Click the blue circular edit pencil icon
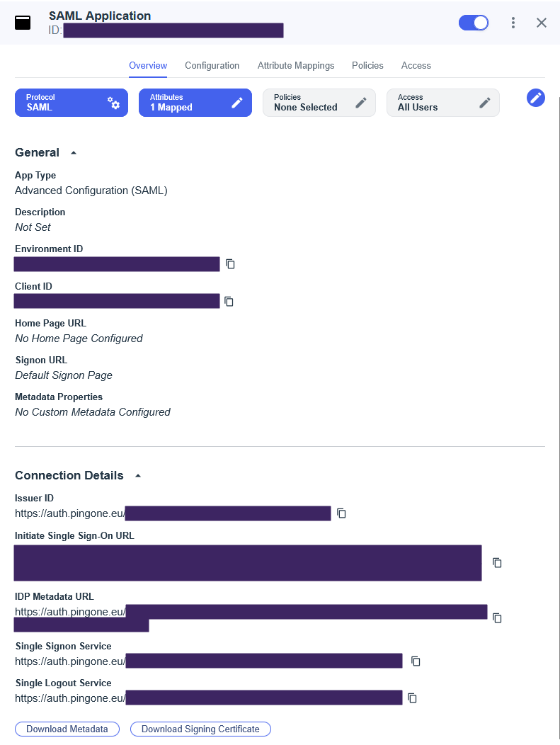 tap(535, 98)
